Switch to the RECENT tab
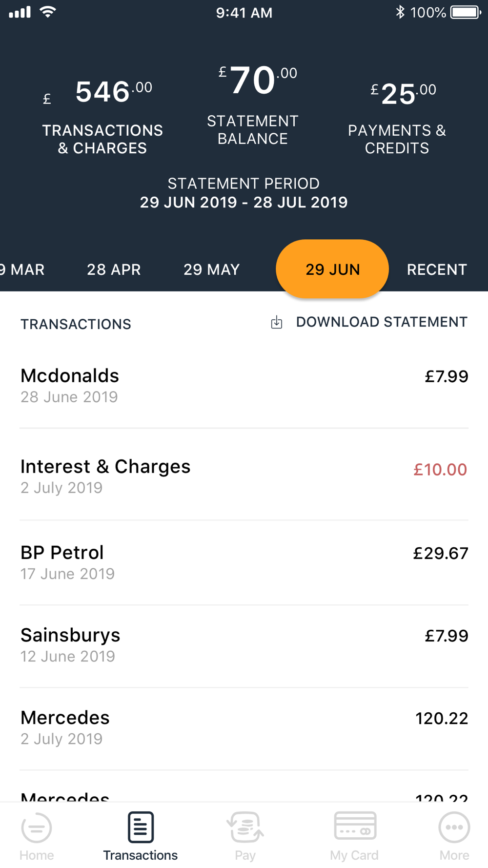 click(437, 269)
